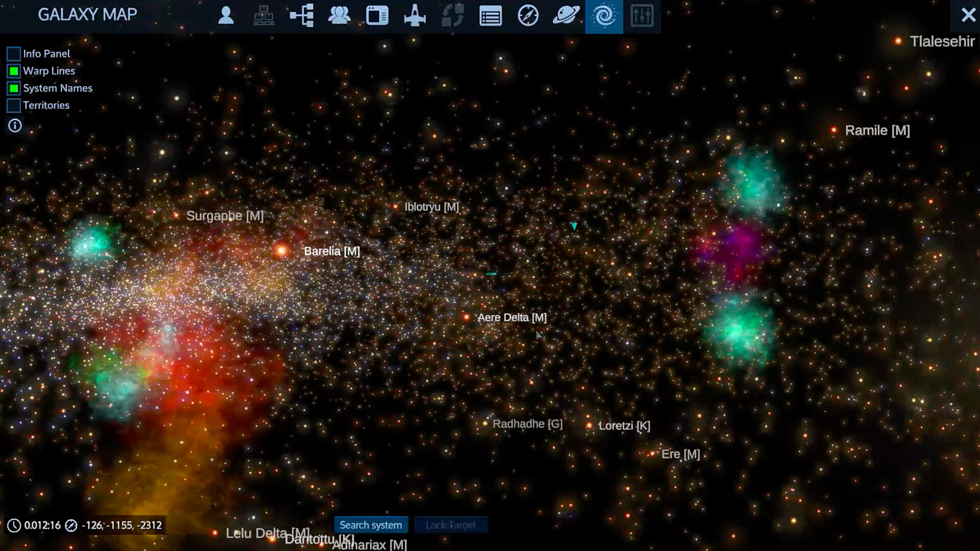Click the info circle tooltip icon
Image resolution: width=980 pixels, height=551 pixels.
pos(15,126)
